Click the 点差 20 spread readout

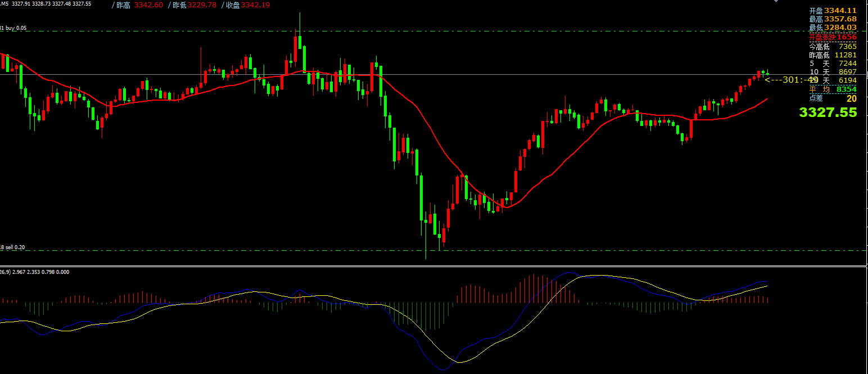[833, 98]
